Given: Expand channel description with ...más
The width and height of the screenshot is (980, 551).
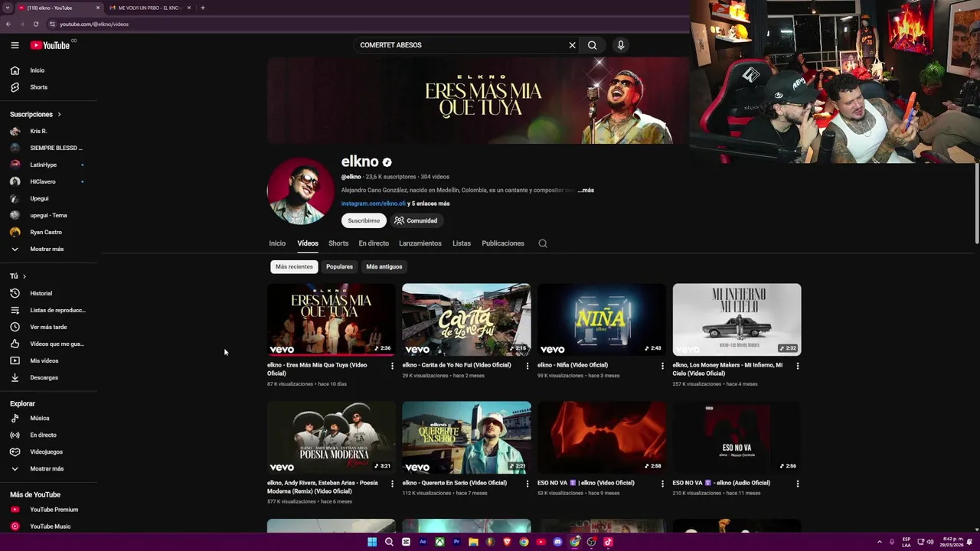Looking at the screenshot, I should coord(586,191).
